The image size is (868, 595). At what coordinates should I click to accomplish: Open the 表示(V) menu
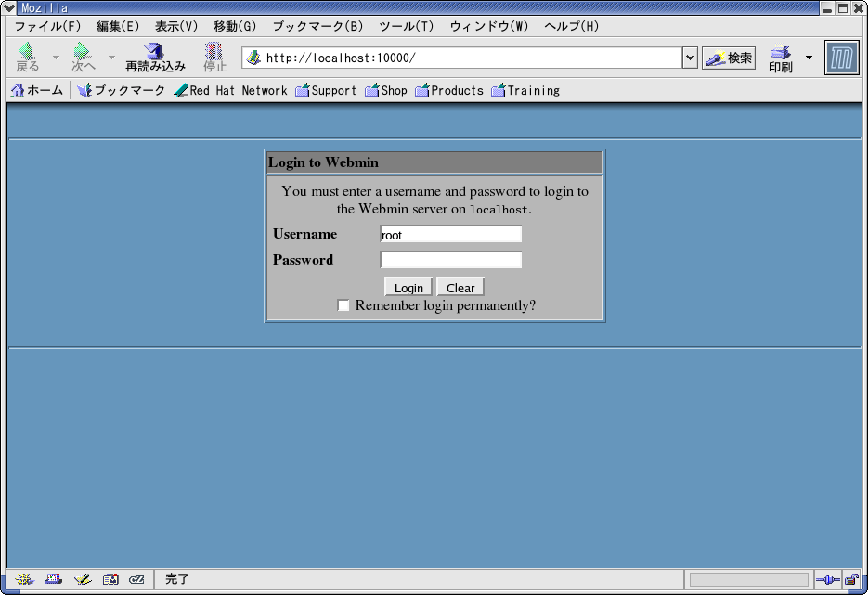point(176,26)
